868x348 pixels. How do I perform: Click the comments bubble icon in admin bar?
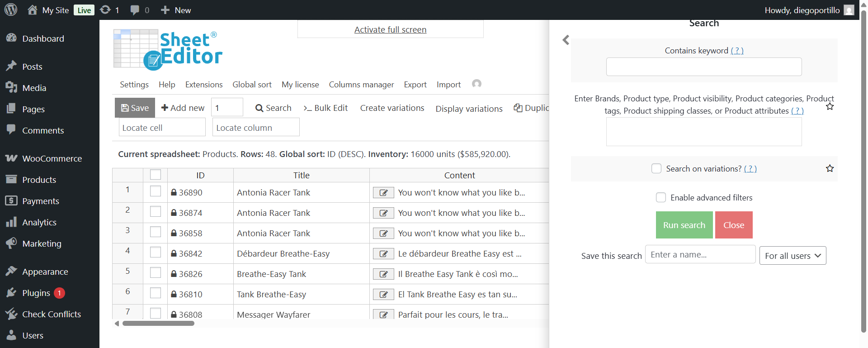click(135, 10)
